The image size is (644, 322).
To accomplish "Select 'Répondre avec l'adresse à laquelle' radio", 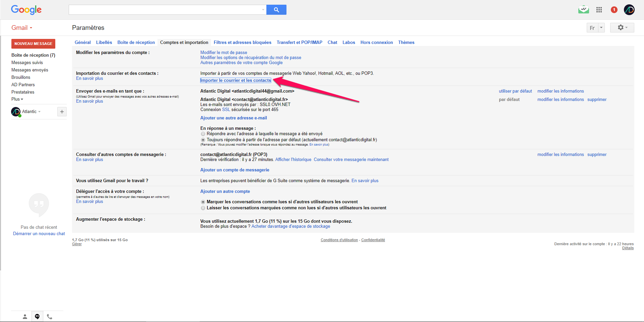I will tap(203, 134).
